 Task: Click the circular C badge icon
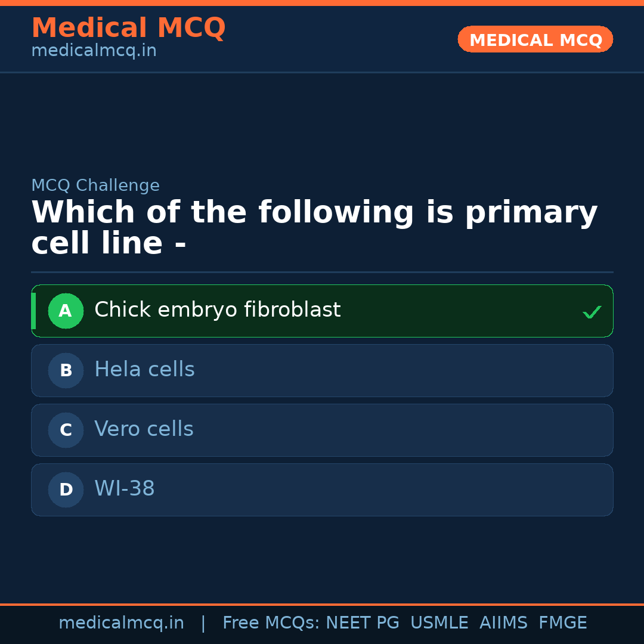pyautogui.click(x=66, y=430)
